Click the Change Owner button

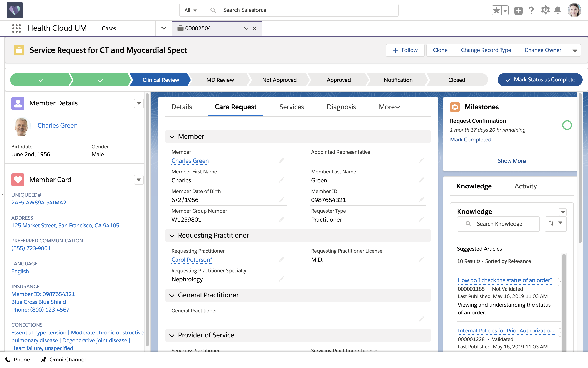tap(543, 50)
